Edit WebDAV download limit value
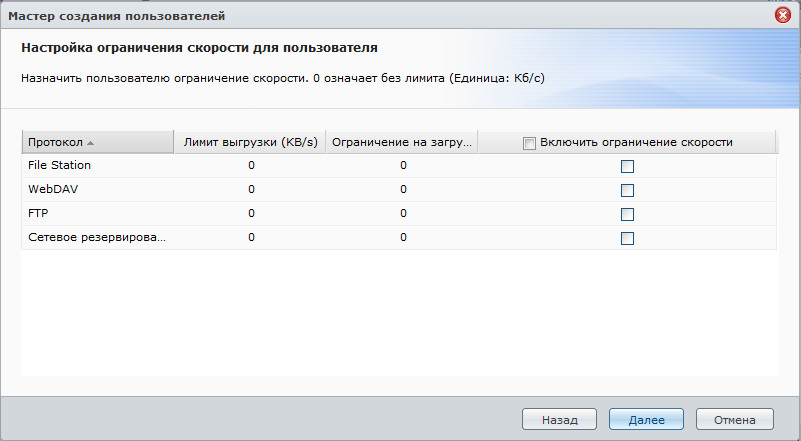801x441 pixels. click(403, 189)
